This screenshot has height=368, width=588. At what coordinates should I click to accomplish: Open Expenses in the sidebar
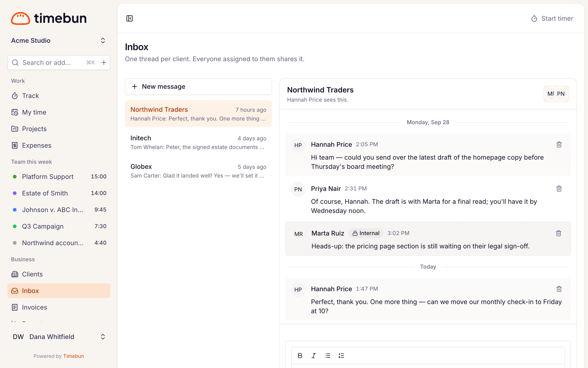[x=59, y=145]
